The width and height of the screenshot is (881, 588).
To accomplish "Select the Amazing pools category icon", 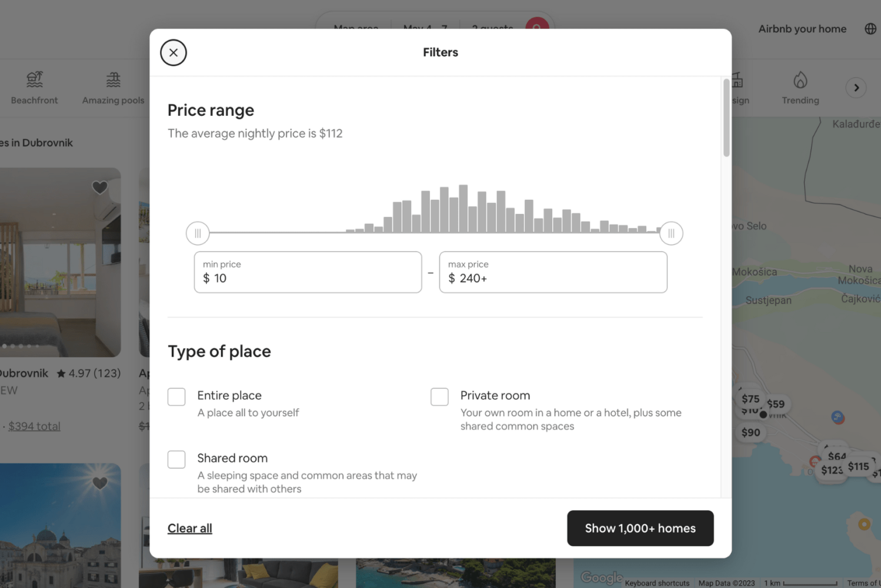I will tap(112, 79).
